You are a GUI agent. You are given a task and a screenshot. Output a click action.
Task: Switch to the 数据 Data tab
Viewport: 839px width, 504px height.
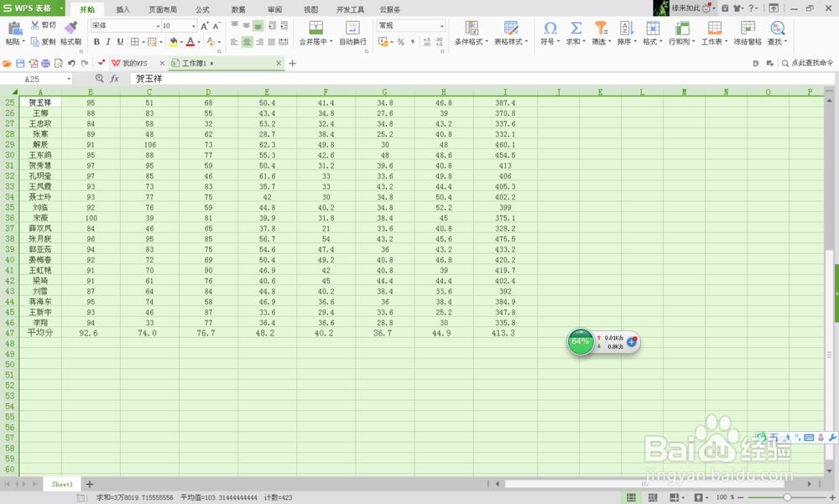pos(238,9)
